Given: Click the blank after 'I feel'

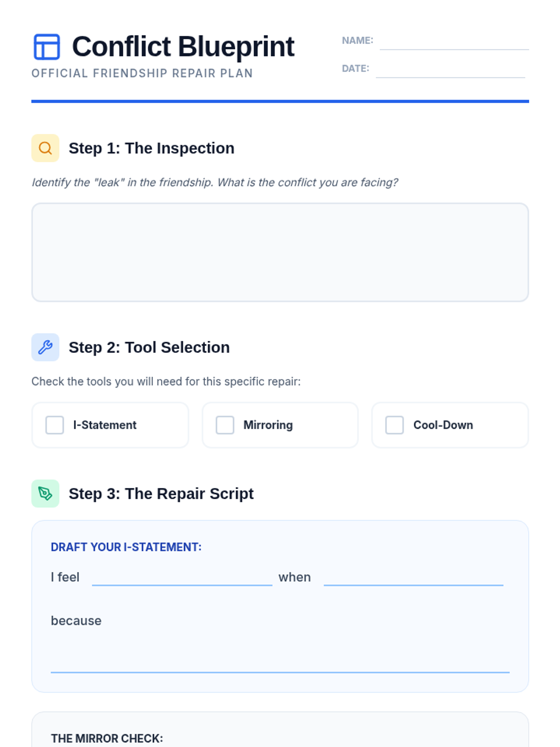Looking at the screenshot, I should coord(182,577).
